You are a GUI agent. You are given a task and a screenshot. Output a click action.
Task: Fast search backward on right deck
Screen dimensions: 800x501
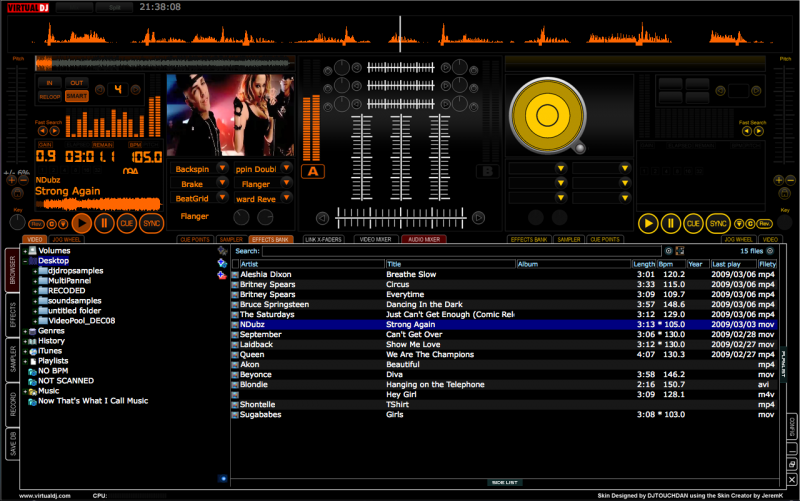pyautogui.click(x=746, y=131)
